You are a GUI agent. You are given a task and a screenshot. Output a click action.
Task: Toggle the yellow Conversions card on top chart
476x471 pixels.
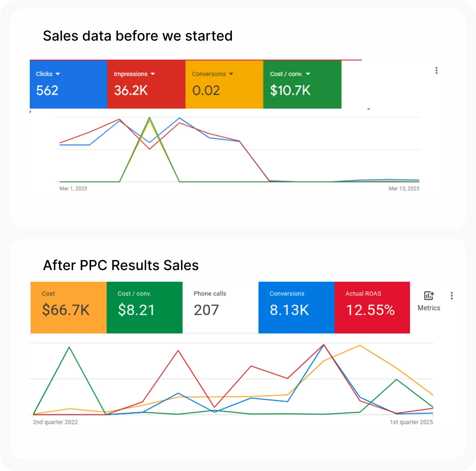[x=223, y=84]
